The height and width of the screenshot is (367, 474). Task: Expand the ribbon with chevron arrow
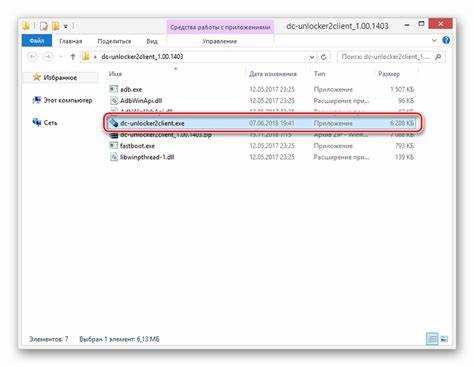[x=434, y=40]
